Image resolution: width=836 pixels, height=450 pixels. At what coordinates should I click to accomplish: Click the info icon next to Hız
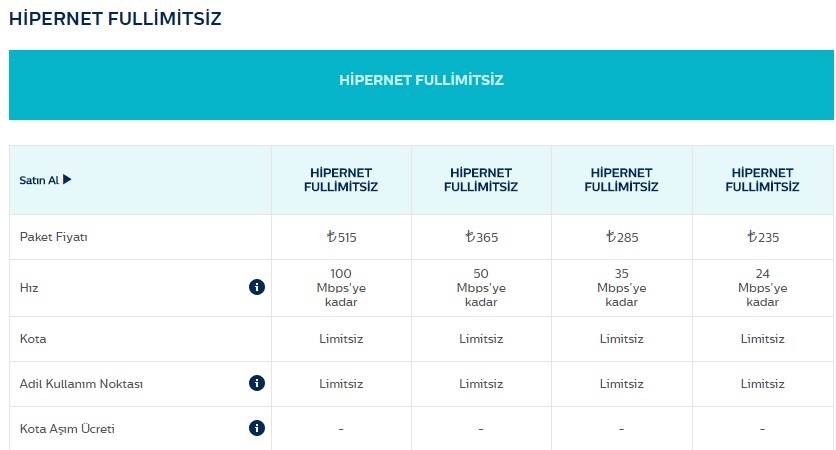pyautogui.click(x=257, y=288)
